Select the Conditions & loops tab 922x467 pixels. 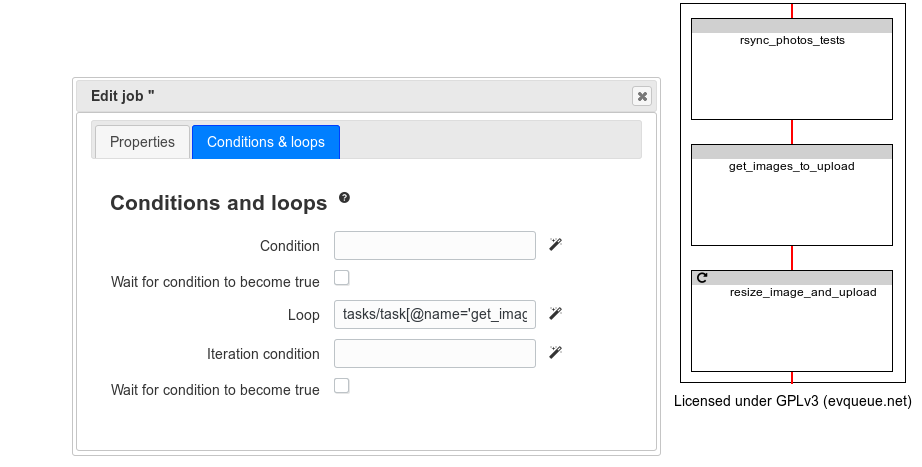pos(266,142)
